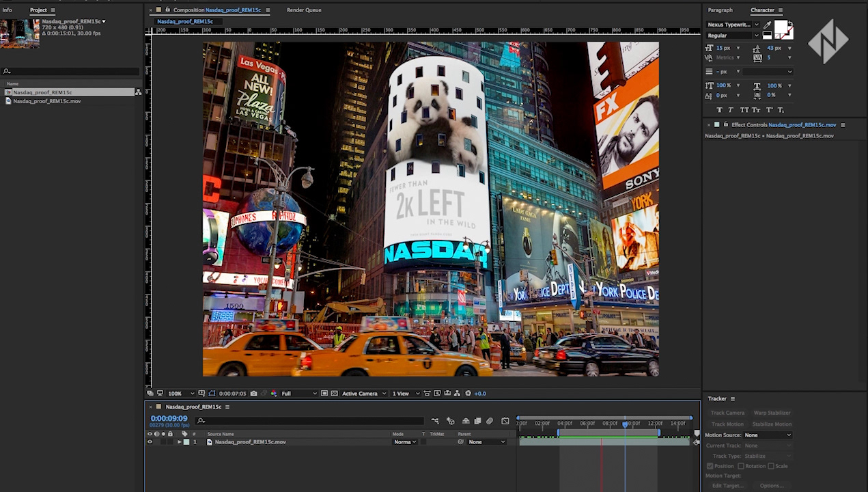
Task: Open the Motion Source dropdown in Tracker
Action: [768, 435]
